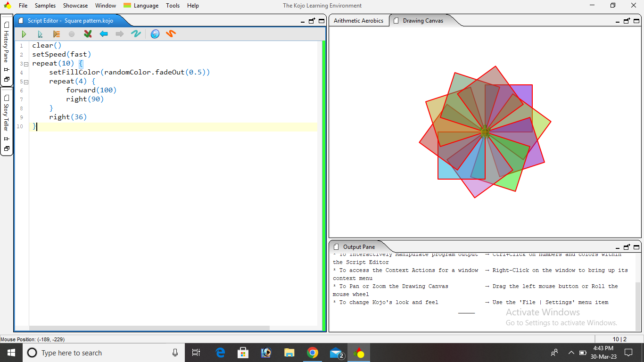Launch Microsoft Edge from taskbar
This screenshot has height=362, width=644.
(220, 353)
